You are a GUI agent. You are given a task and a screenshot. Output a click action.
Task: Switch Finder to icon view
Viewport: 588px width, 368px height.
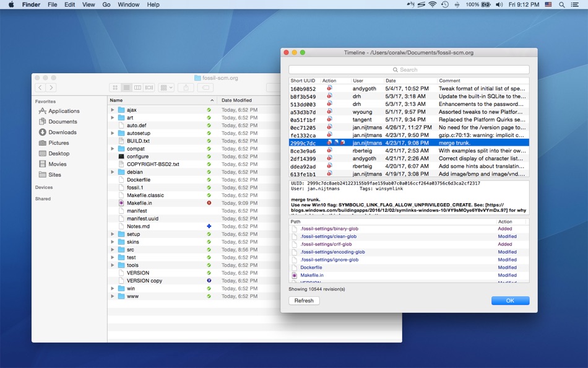click(115, 88)
